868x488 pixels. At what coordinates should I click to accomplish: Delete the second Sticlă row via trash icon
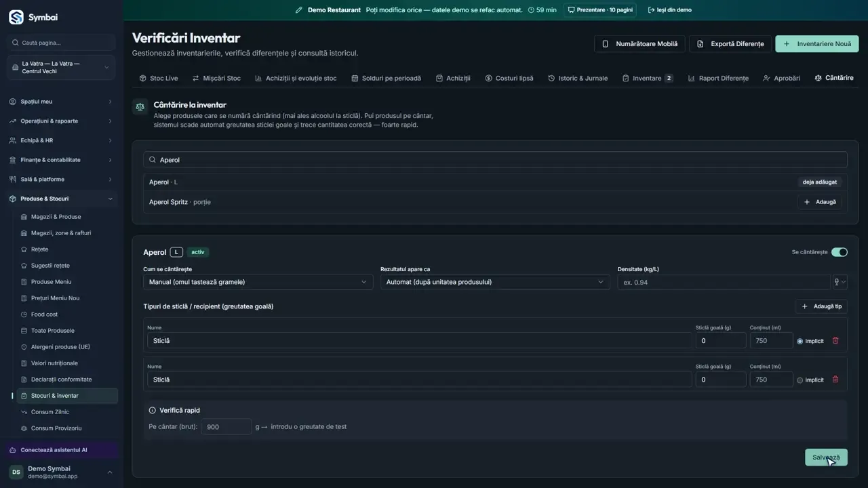[x=835, y=380]
